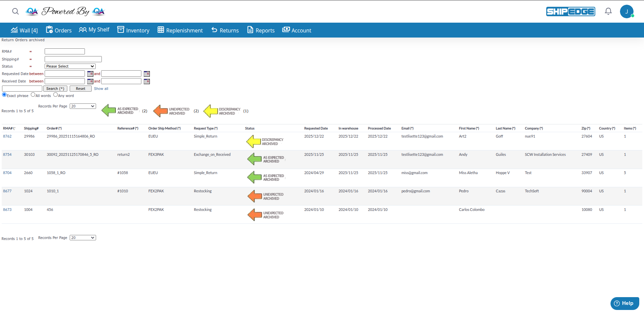Open calendar for Received Date end
644x312 pixels.
pyautogui.click(x=146, y=81)
